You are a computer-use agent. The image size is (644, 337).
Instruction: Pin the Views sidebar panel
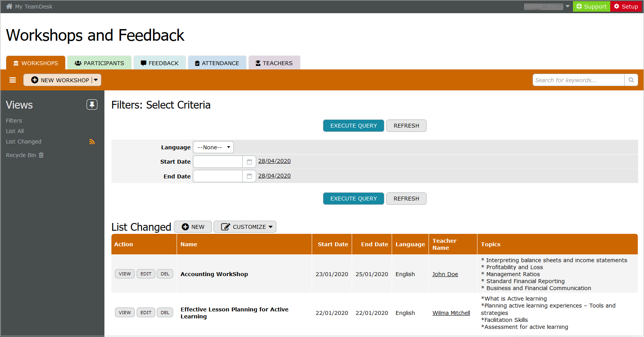click(x=92, y=105)
